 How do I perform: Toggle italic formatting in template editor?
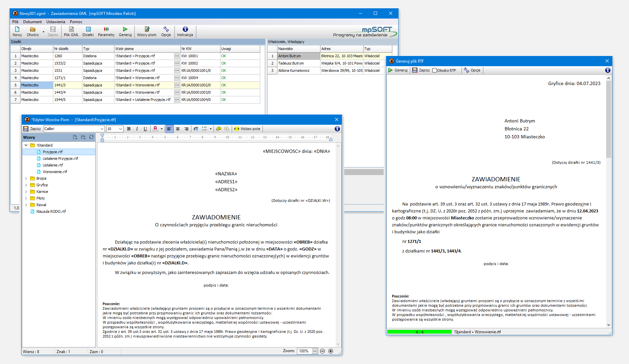(x=137, y=129)
